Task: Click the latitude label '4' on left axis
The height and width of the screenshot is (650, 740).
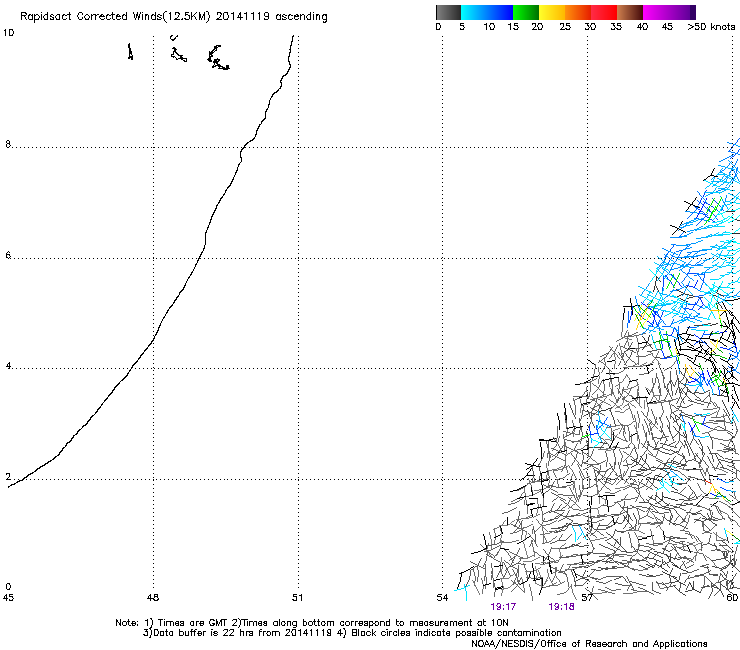Action: tap(8, 366)
